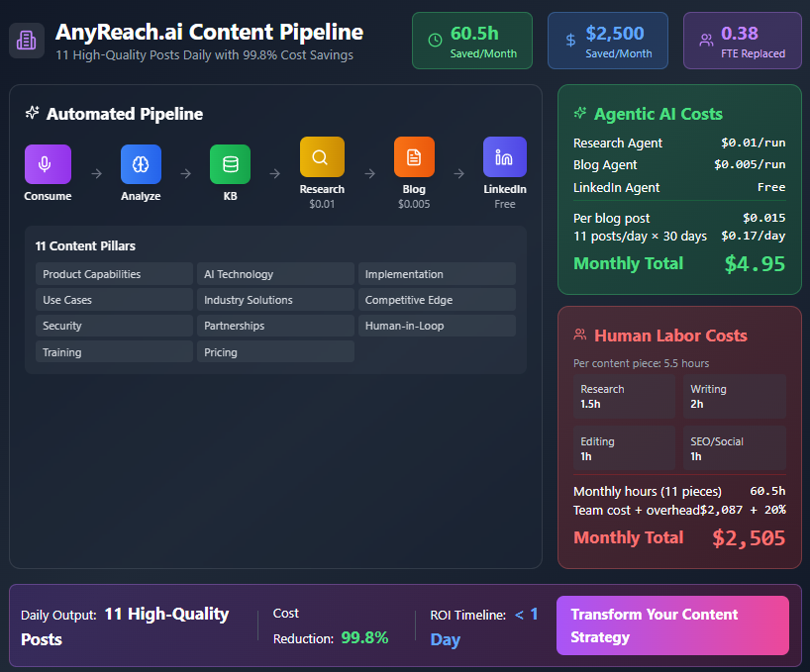Click Per content piece: 5.5 hours text
Screen dimensions: 810x672
[641, 363]
